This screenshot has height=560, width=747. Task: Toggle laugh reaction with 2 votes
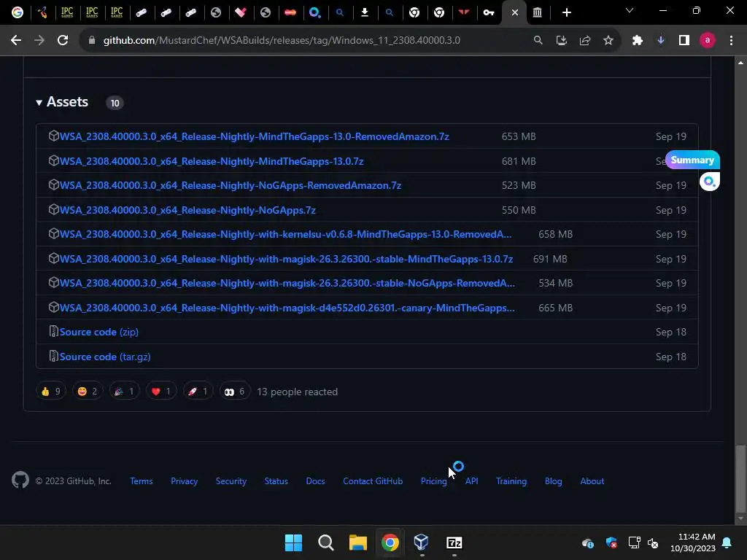(88, 392)
